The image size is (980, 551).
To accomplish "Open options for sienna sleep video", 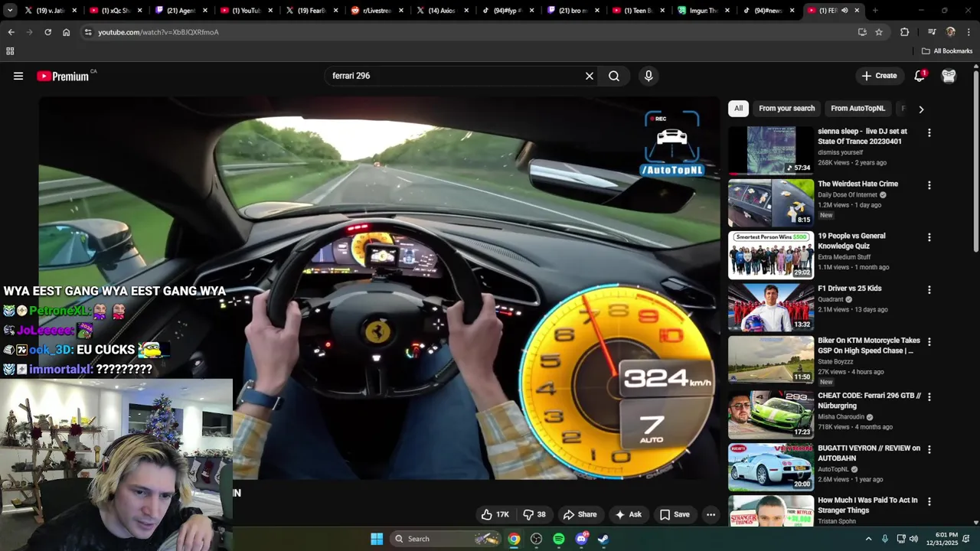I will pos(929,133).
